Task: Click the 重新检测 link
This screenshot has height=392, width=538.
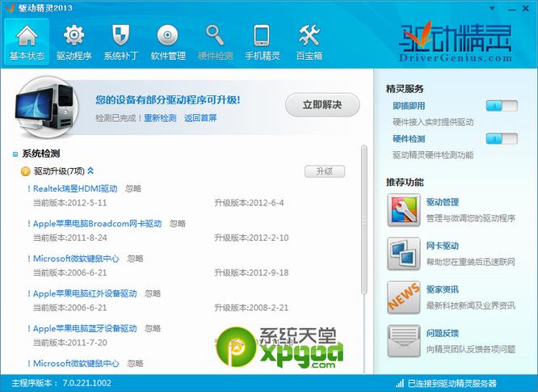Action: [160, 118]
